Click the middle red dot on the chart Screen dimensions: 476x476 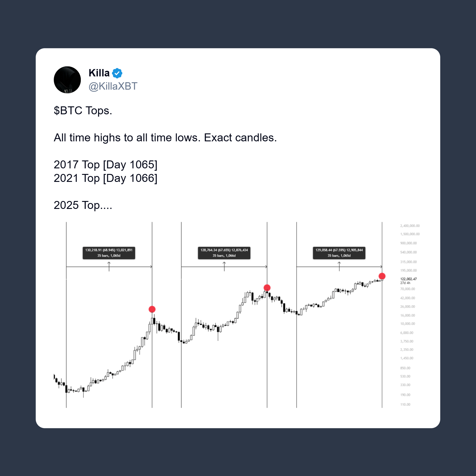pos(267,287)
